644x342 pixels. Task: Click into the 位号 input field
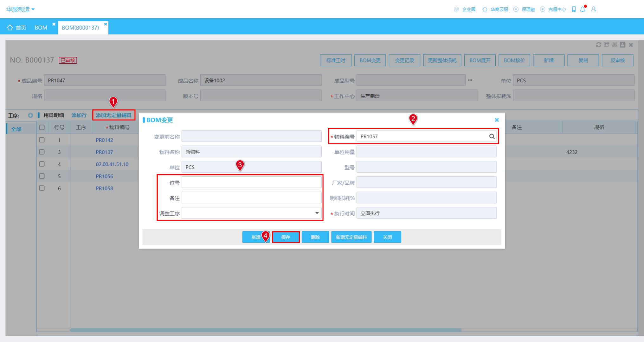pos(252,183)
